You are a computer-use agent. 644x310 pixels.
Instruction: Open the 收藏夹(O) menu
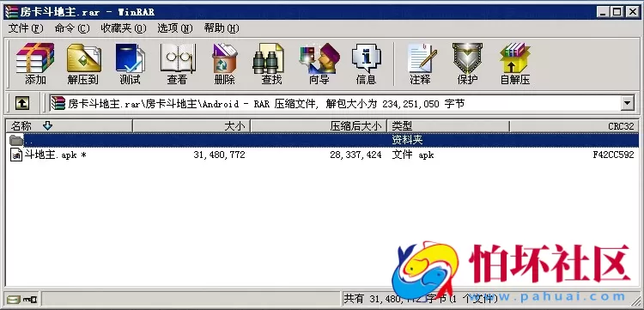pos(124,28)
